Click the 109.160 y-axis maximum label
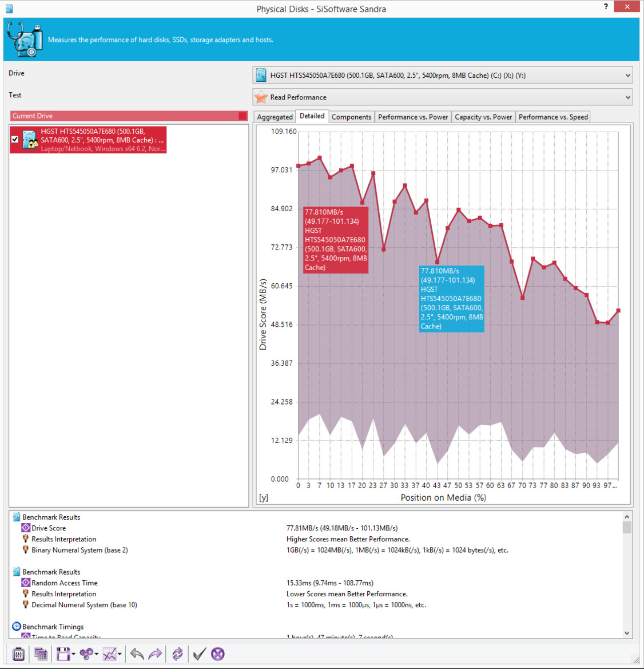Image resolution: width=644 pixels, height=669 pixels. [284, 132]
